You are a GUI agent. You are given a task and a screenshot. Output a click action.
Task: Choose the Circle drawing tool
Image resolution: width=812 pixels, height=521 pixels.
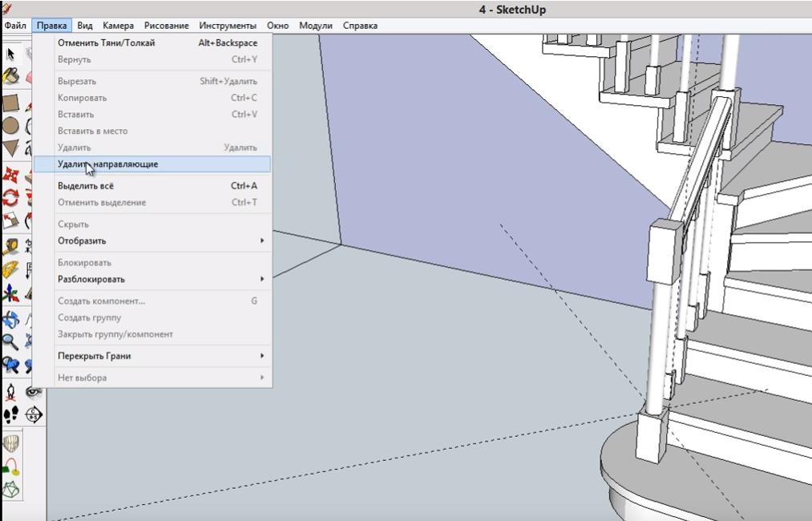coord(10,126)
